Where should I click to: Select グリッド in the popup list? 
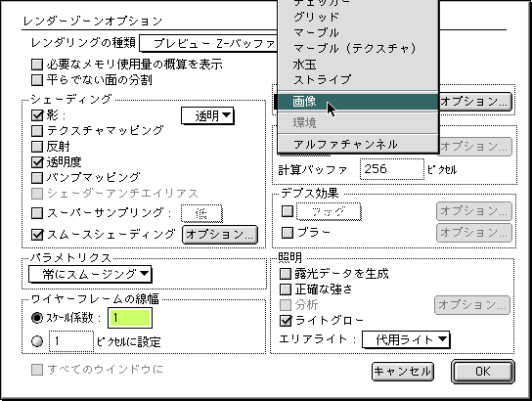pyautogui.click(x=358, y=17)
